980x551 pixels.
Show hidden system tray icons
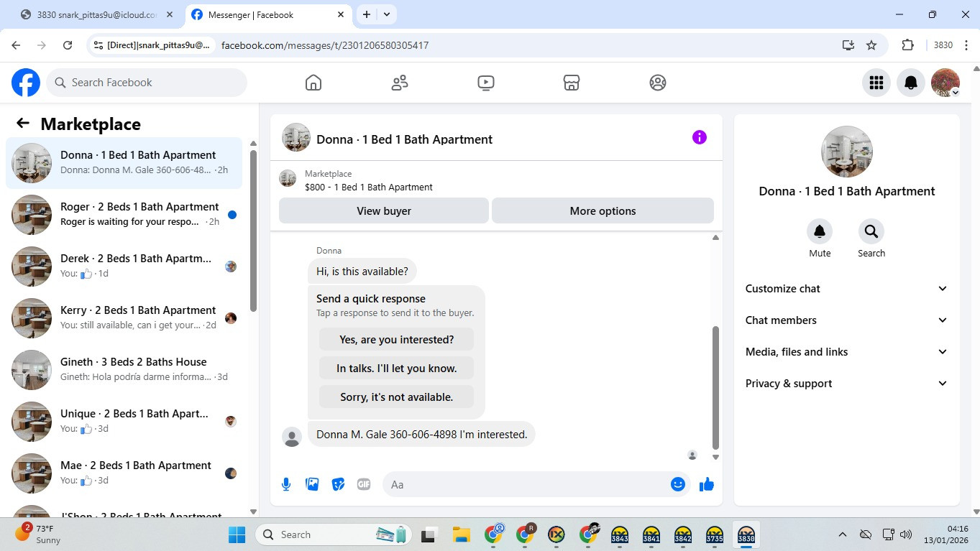pyautogui.click(x=843, y=534)
